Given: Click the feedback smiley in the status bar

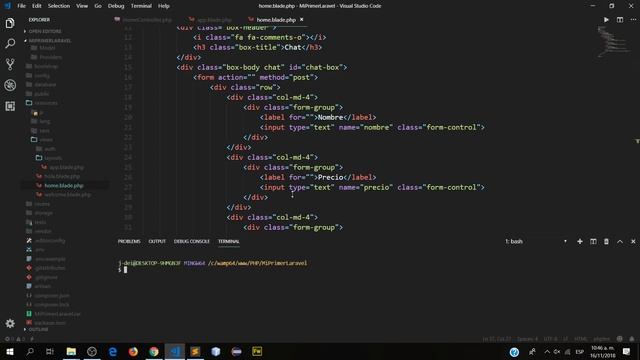Looking at the screenshot, I should click(x=620, y=339).
